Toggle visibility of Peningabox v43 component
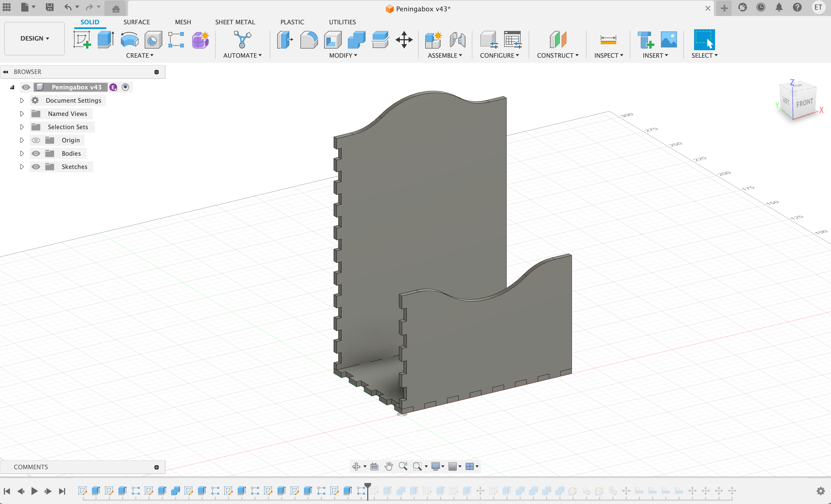 [x=26, y=87]
